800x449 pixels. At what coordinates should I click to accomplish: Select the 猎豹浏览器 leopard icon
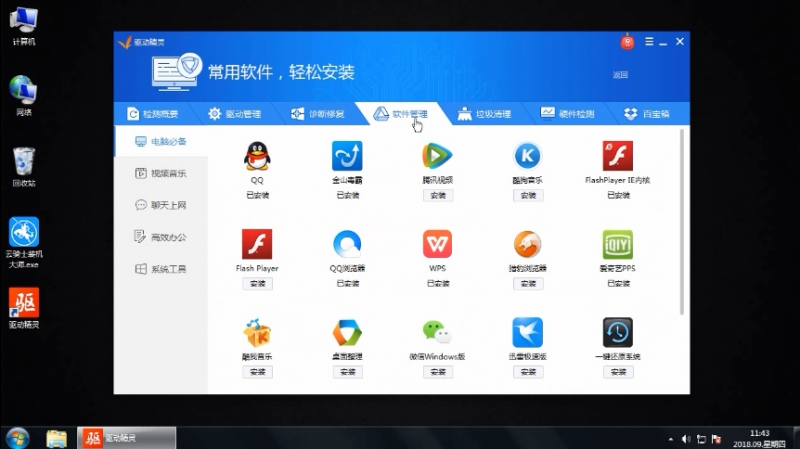click(528, 244)
